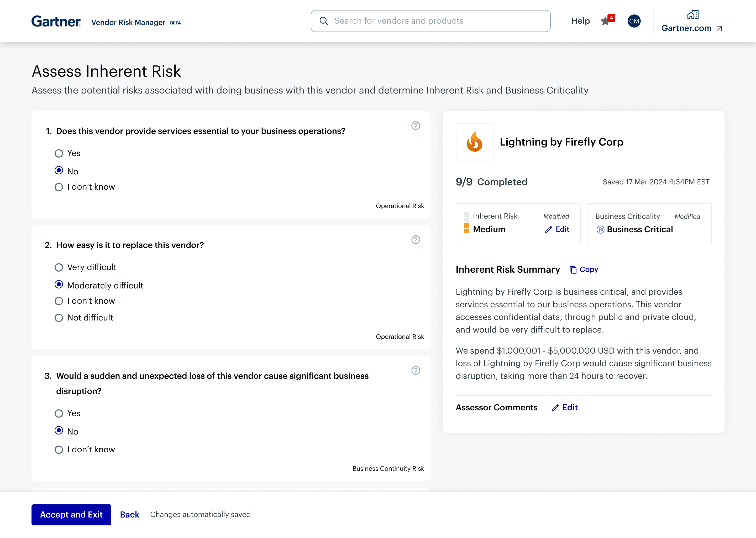The width and height of the screenshot is (756, 538).
Task: Open help icon for question 2
Action: coord(416,240)
